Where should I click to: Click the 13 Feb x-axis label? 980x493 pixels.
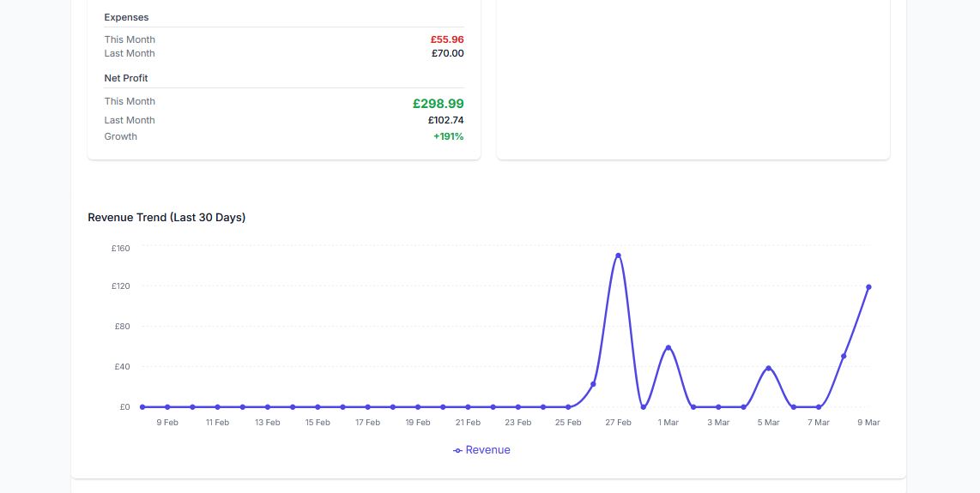(x=268, y=423)
